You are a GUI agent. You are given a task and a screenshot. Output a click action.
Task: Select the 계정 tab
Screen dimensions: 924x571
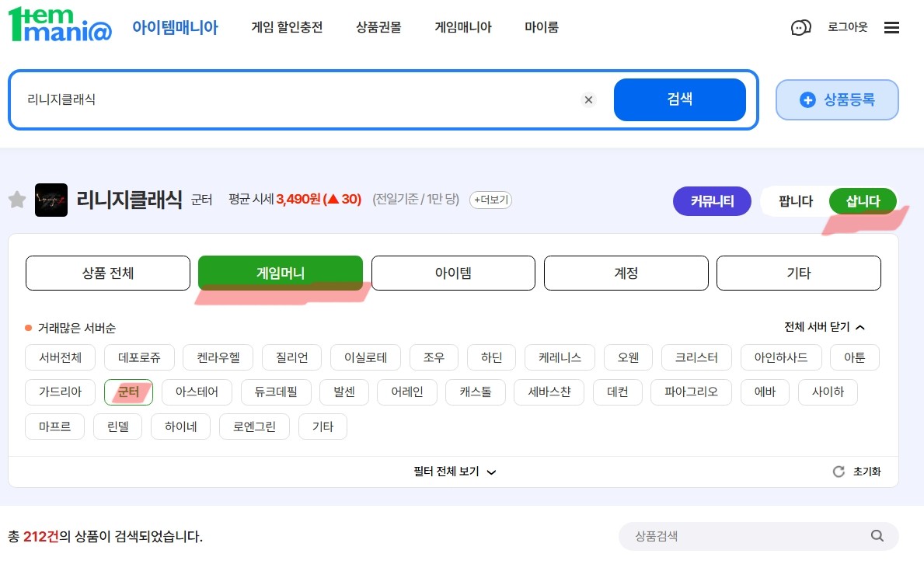(x=626, y=273)
